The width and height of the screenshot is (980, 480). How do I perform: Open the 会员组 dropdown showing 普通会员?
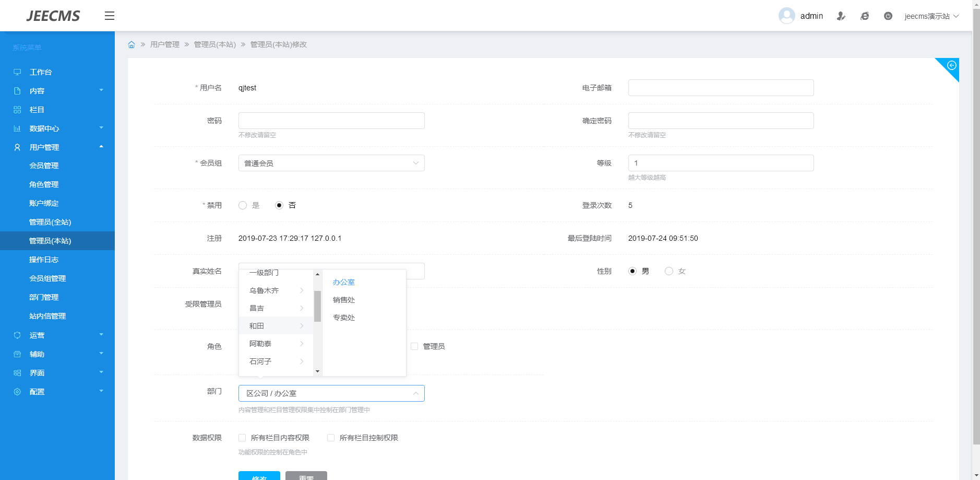331,163
